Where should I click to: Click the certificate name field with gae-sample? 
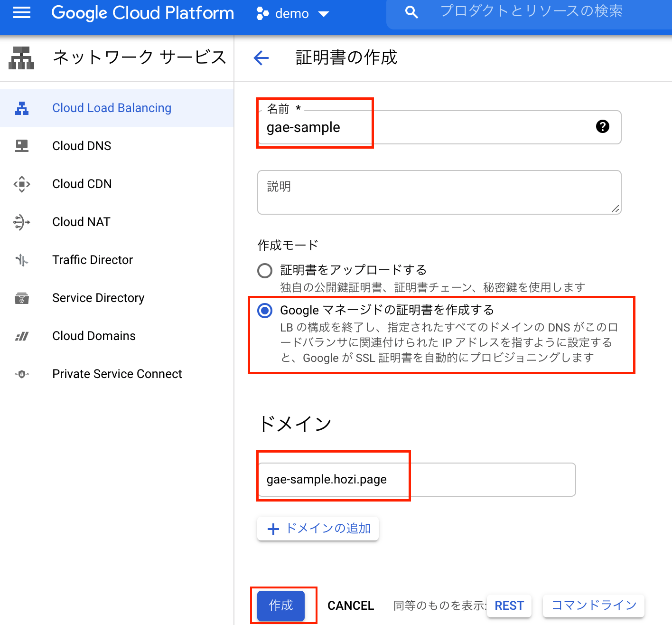(439, 127)
